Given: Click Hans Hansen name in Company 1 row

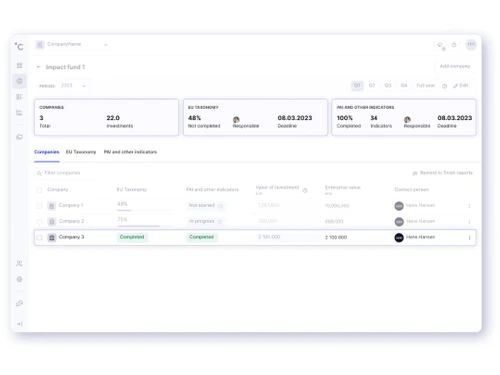Looking at the screenshot, I should pos(420,205).
